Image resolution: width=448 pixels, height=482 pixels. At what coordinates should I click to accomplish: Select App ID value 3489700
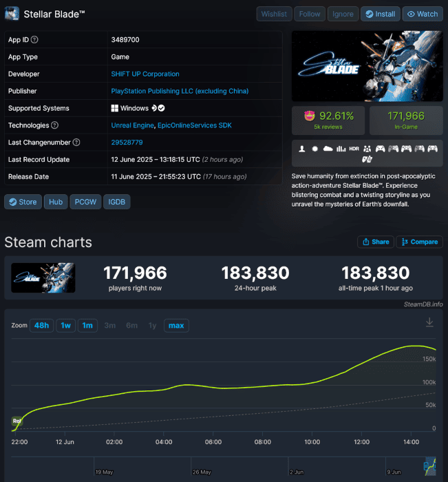[x=125, y=40]
